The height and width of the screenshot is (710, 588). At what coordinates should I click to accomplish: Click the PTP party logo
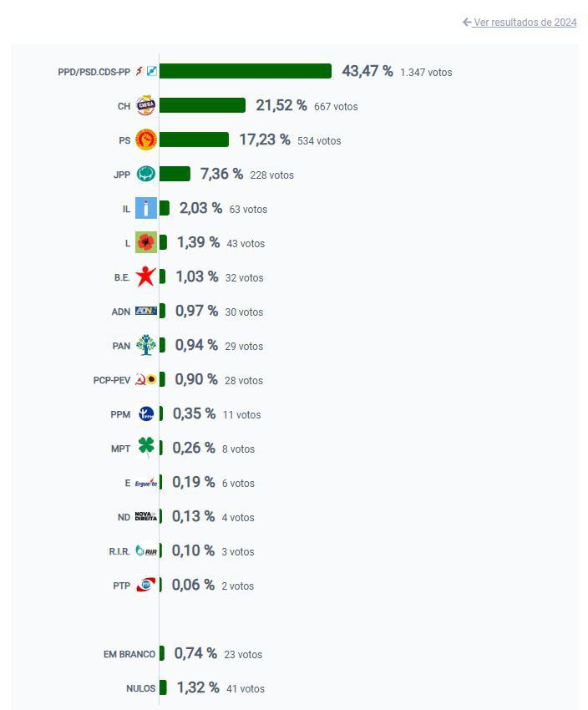146,586
